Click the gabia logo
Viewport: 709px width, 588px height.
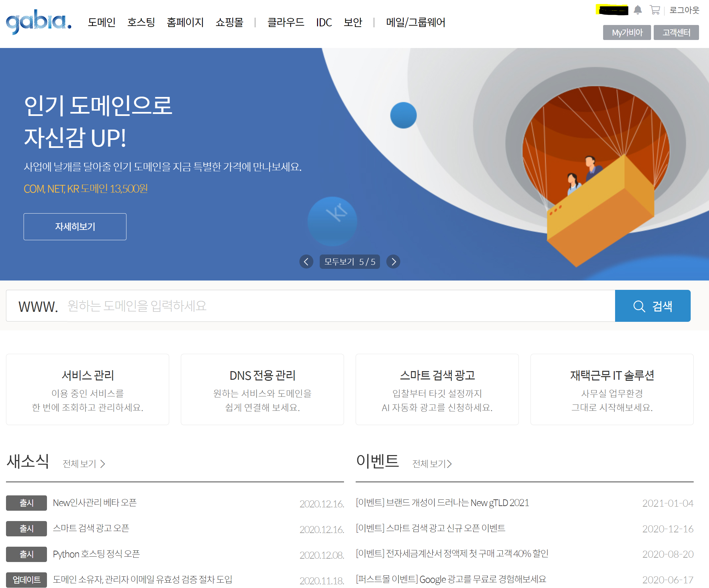click(x=37, y=22)
